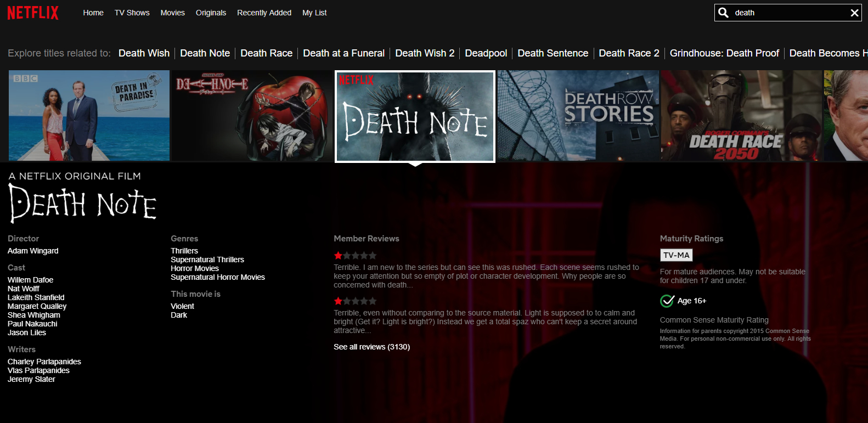Click the Death Note title logo in details
The image size is (868, 423).
[83, 204]
